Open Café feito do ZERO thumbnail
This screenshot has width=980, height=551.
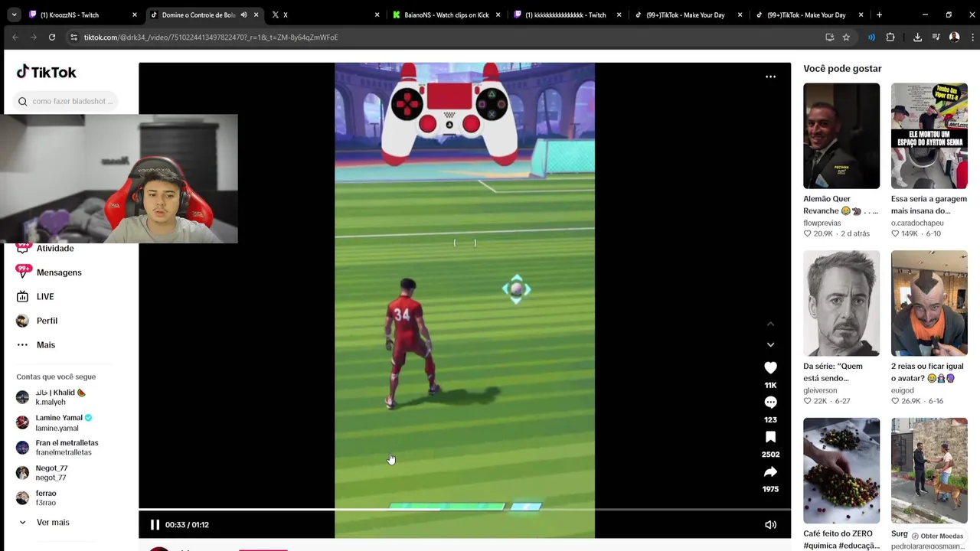coord(841,470)
